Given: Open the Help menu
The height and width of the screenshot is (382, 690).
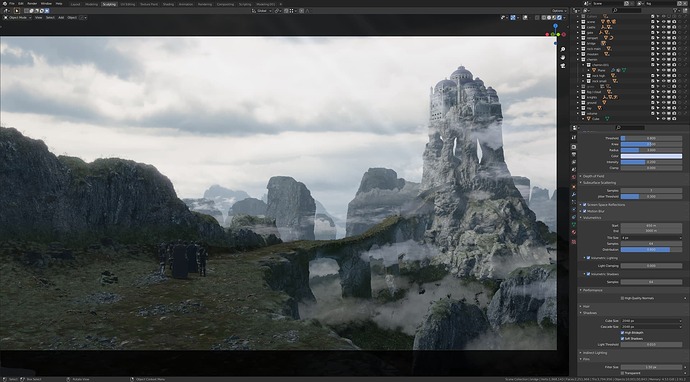Looking at the screenshot, I should (x=59, y=4).
